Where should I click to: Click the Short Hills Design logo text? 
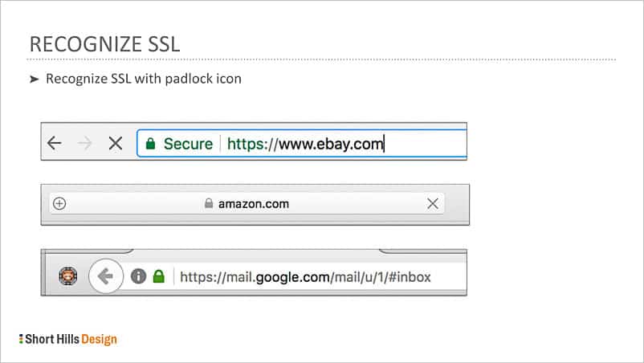click(71, 339)
